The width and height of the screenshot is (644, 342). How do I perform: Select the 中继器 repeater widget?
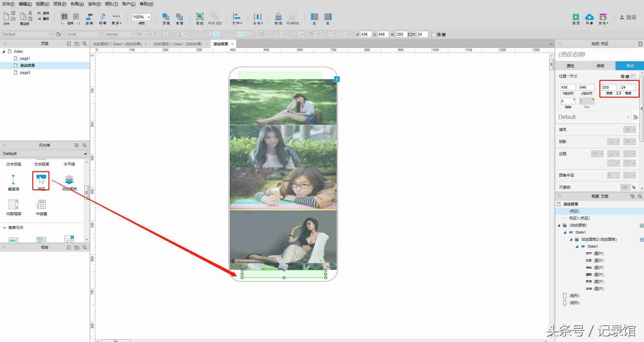coord(41,207)
